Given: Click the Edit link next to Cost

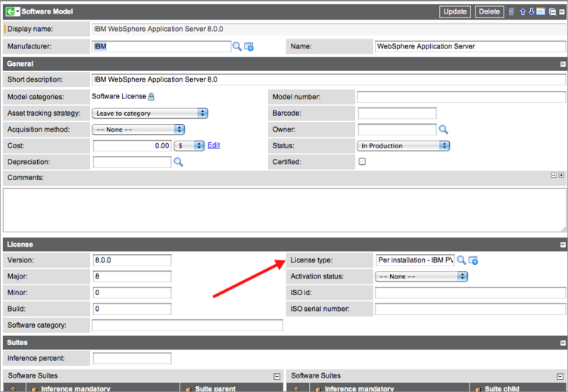Looking at the screenshot, I should [214, 145].
